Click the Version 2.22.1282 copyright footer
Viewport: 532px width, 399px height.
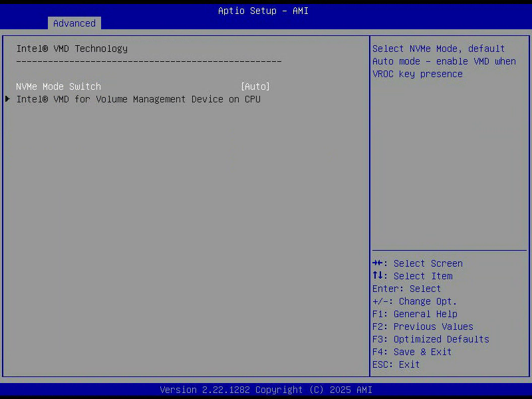click(x=266, y=390)
